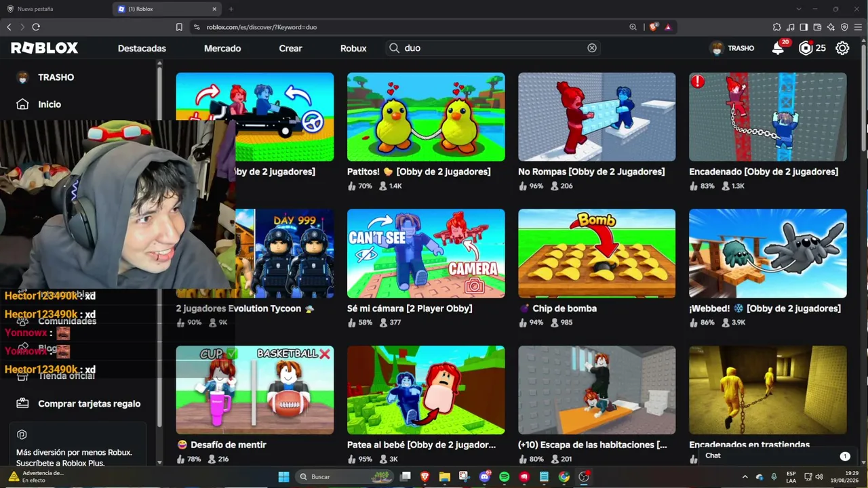This screenshot has width=868, height=488.
Task: Click the Roblox logo
Action: point(45,48)
